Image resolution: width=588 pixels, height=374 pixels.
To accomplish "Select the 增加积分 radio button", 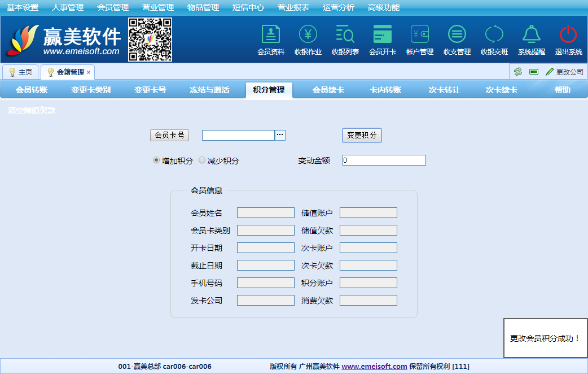I will click(156, 160).
